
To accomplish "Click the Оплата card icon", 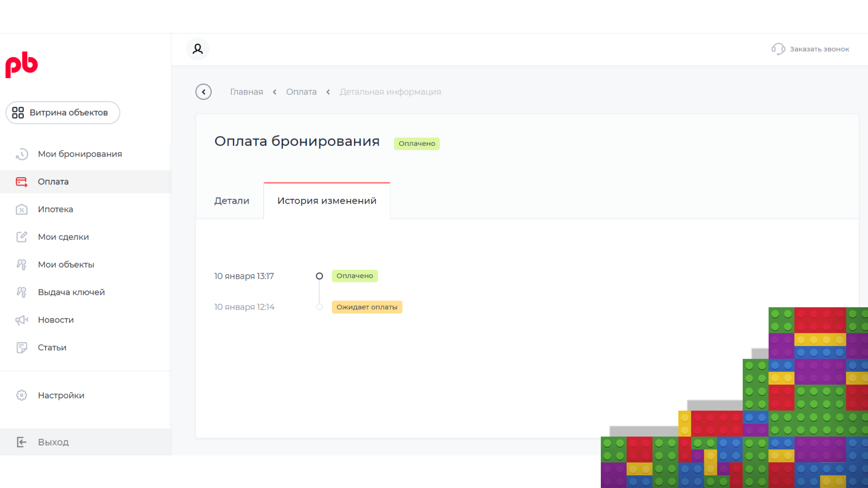I will pyautogui.click(x=22, y=182).
